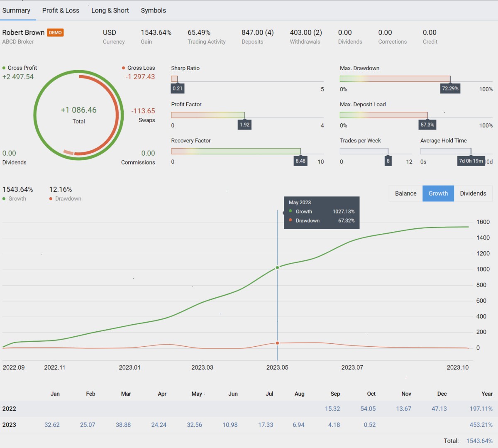Screen dimensions: 498x448
Task: Click the Recovery Factor 8.48 marker
Action: click(x=300, y=161)
